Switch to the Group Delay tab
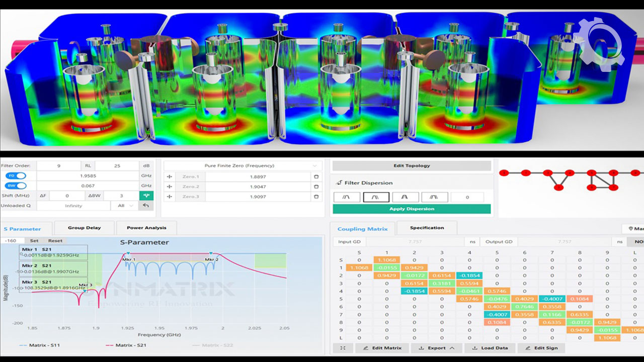 (x=84, y=228)
